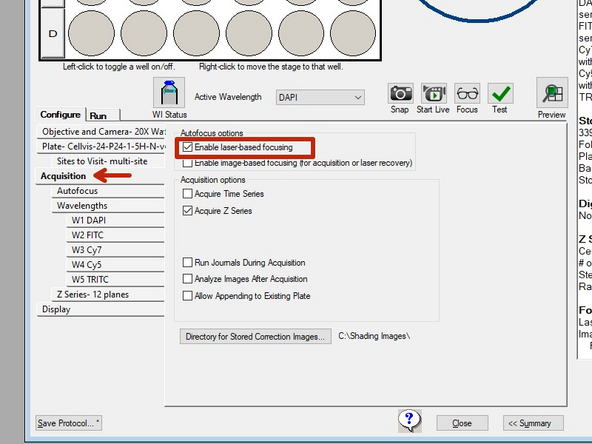The width and height of the screenshot is (592, 444).
Task: Click the Focus glasses icon
Action: click(467, 93)
